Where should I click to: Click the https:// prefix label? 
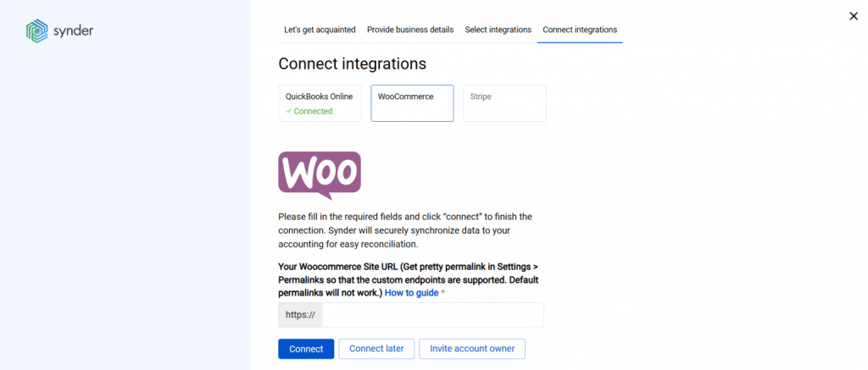(301, 315)
